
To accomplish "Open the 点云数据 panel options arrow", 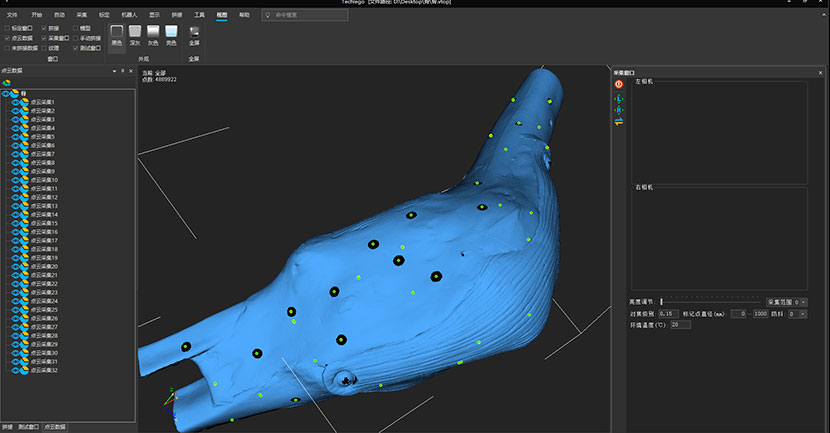I will (113, 72).
